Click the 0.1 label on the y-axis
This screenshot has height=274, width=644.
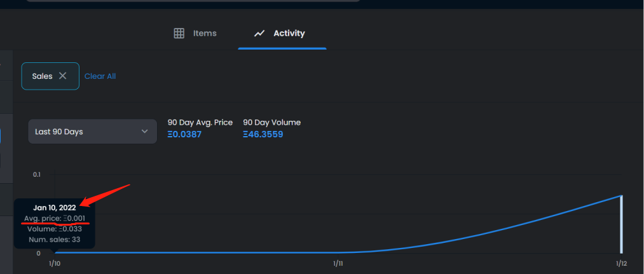tap(36, 174)
